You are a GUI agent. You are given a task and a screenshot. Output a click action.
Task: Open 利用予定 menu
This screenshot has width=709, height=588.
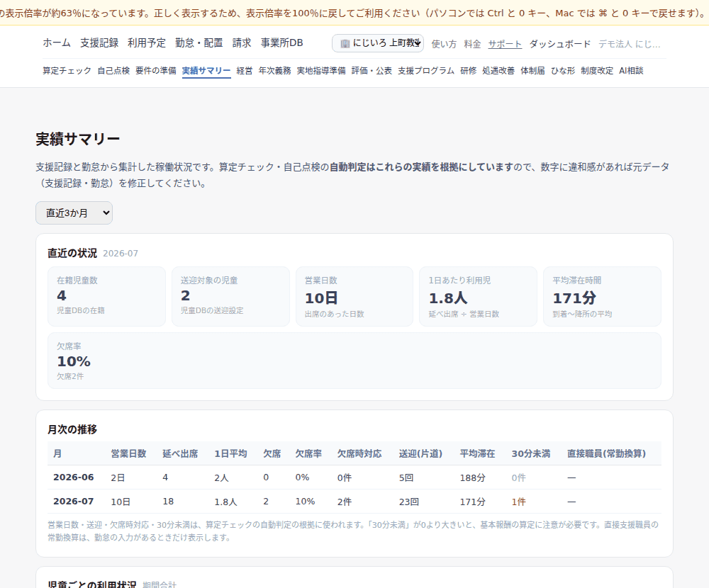tap(147, 43)
